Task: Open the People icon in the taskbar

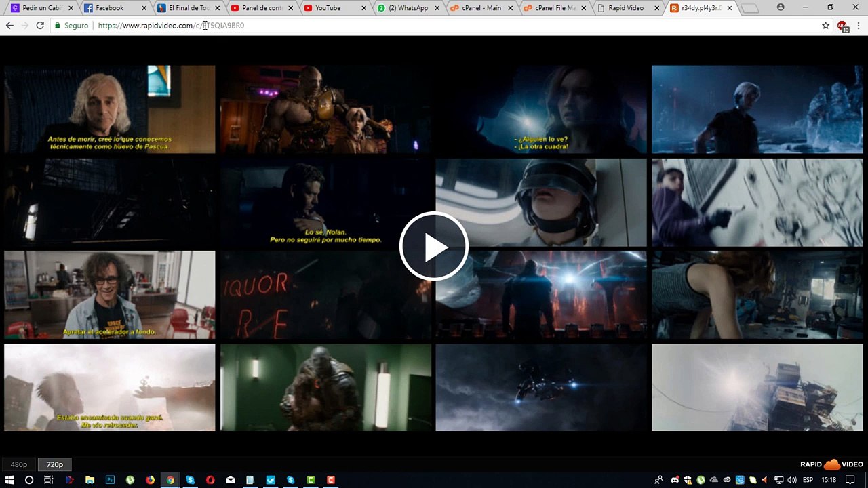Action: 658,480
